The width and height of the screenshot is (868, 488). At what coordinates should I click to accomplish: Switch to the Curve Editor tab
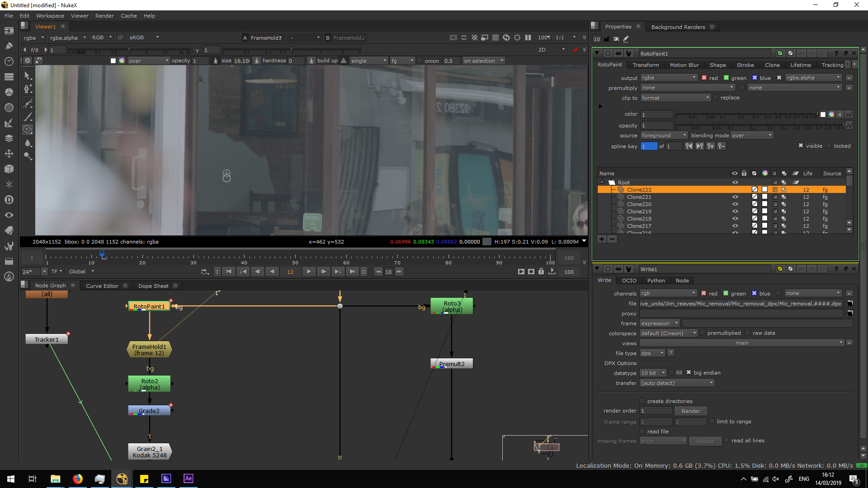[102, 286]
